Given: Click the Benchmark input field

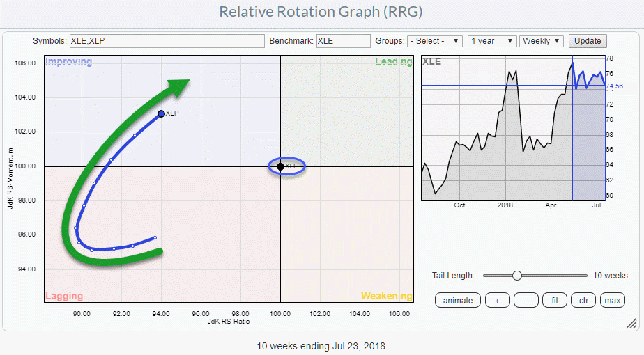Looking at the screenshot, I should [343, 41].
